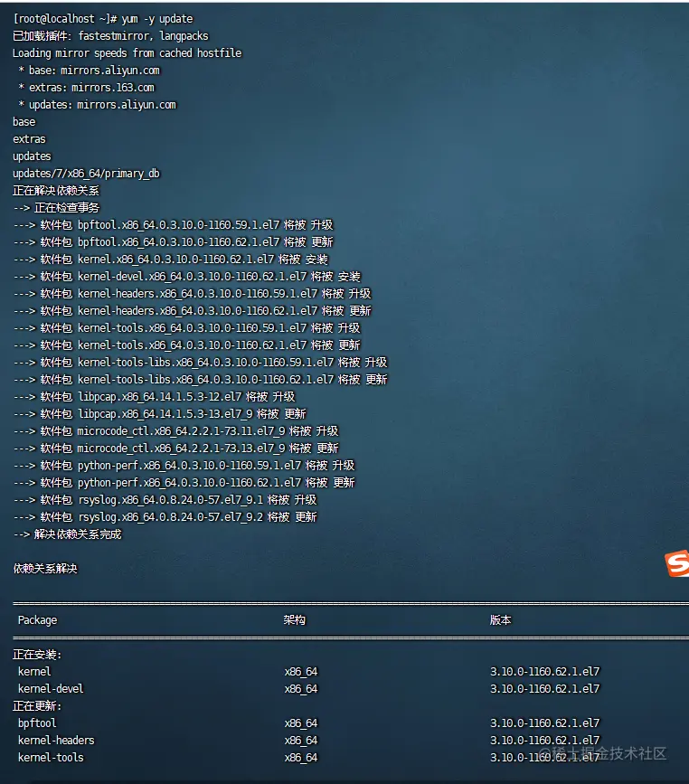Click the 'Package' column header
Viewport: 689px width, 784px height.
point(37,620)
